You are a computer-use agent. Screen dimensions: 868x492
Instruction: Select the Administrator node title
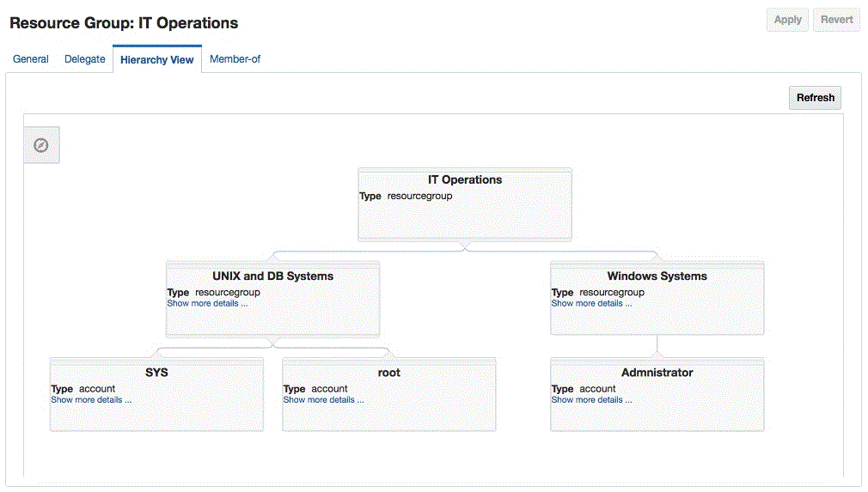coord(657,373)
